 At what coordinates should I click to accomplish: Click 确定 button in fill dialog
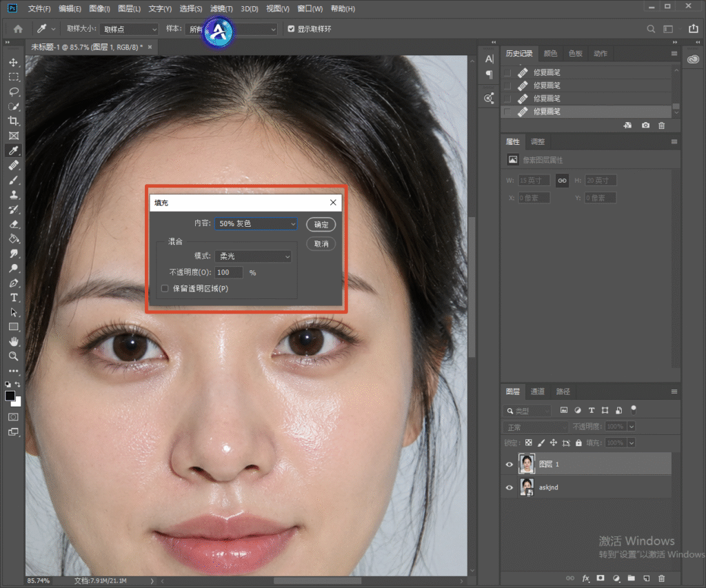[321, 224]
